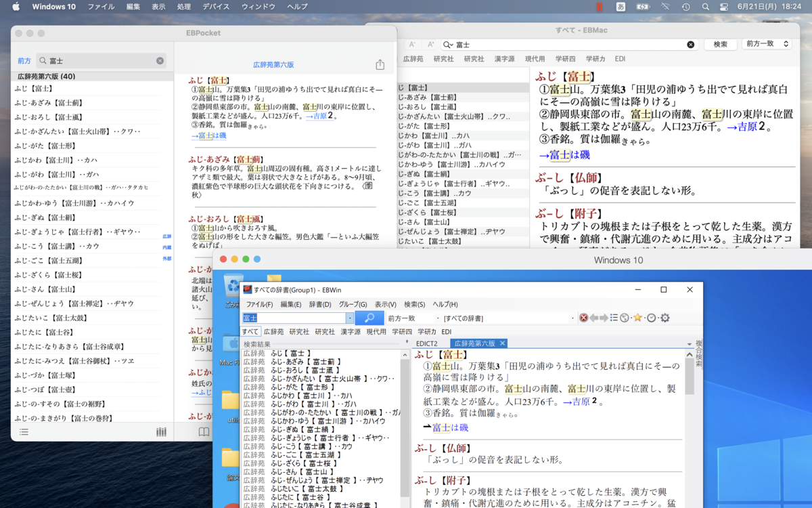The width and height of the screenshot is (812, 508).
Task: Decrease font size with A- in EBMac
Action: click(412, 44)
